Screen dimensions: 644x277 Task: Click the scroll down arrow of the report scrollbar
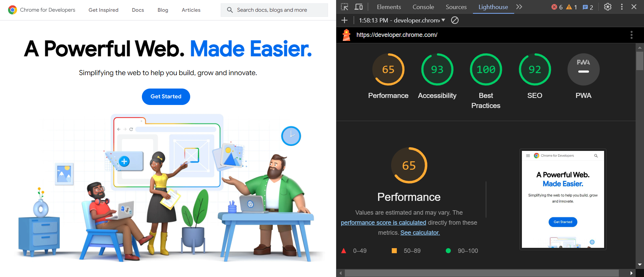(x=640, y=265)
